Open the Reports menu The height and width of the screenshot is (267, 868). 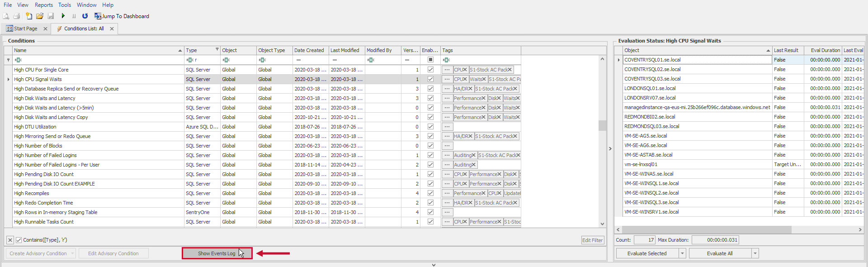click(44, 5)
